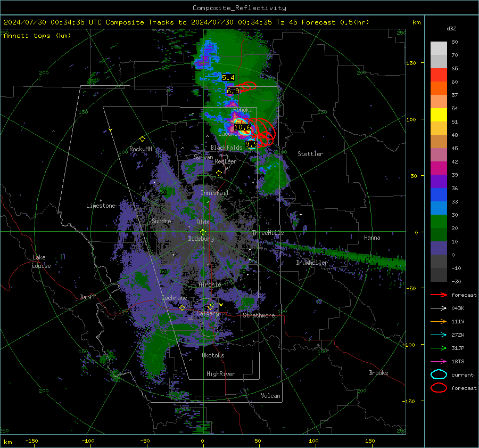This screenshot has width=479, height=448.
Task: Click the Calgary city label
Action: pos(208,313)
